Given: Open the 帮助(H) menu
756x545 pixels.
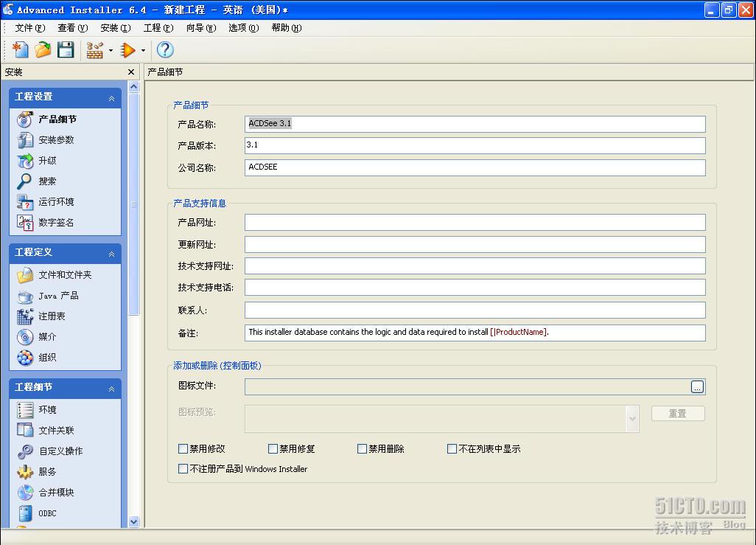Looking at the screenshot, I should tap(287, 28).
